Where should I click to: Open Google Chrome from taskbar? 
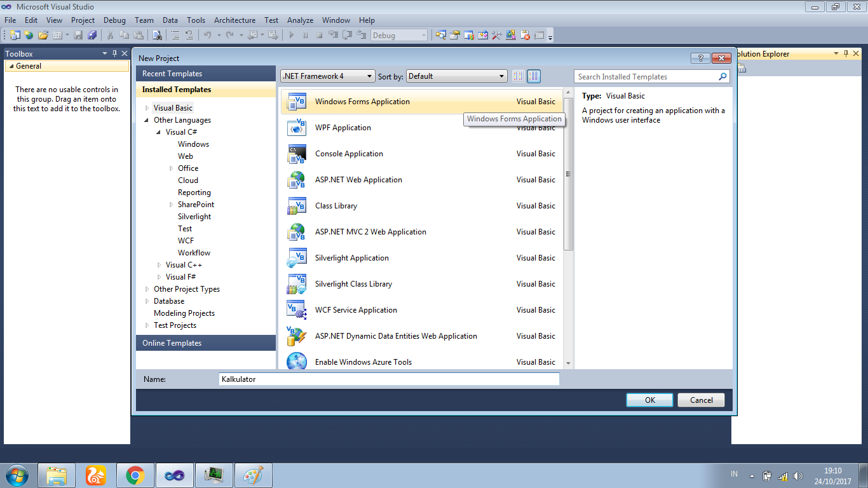(x=135, y=475)
